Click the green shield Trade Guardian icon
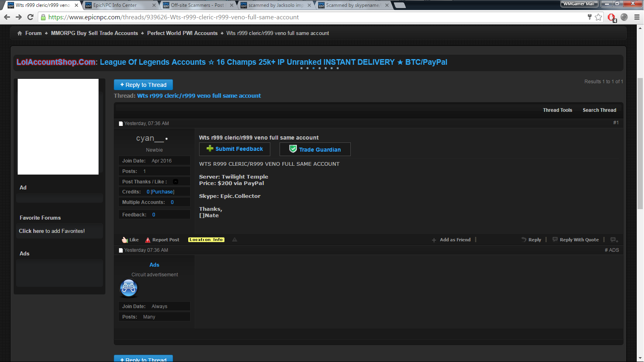This screenshot has height=362, width=644. [x=293, y=149]
